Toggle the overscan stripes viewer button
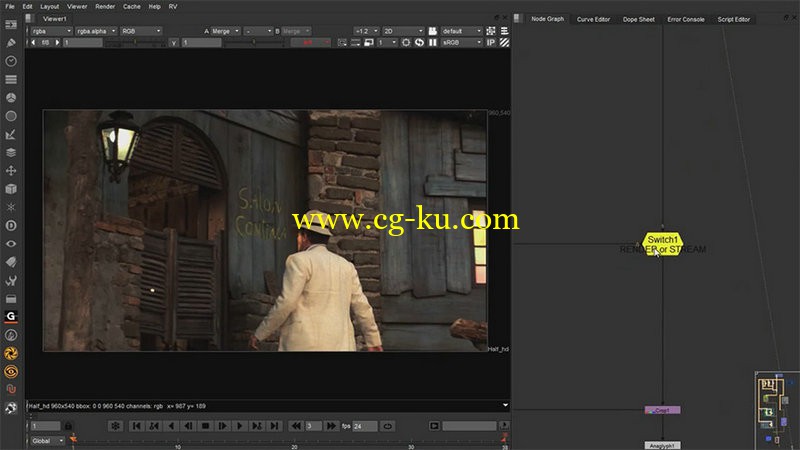800x450 pixels. [x=504, y=42]
